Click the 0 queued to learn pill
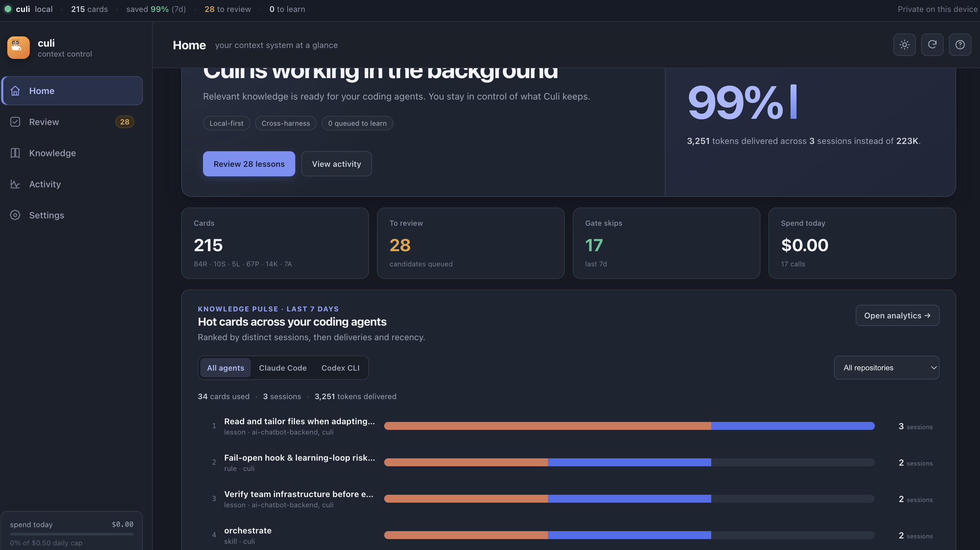This screenshot has width=980, height=550. (357, 123)
